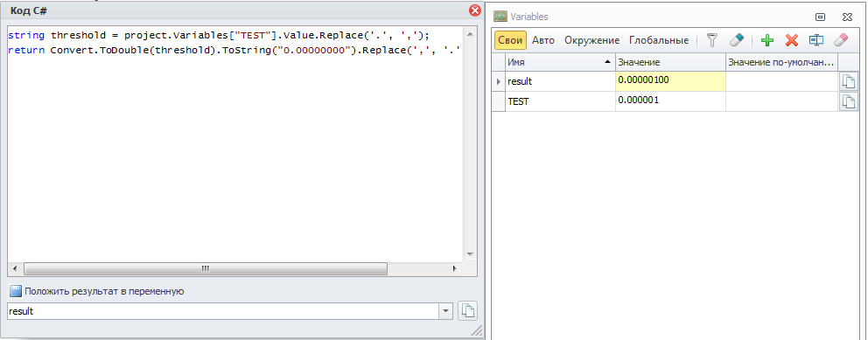Switch to the Окружение tab

click(591, 40)
